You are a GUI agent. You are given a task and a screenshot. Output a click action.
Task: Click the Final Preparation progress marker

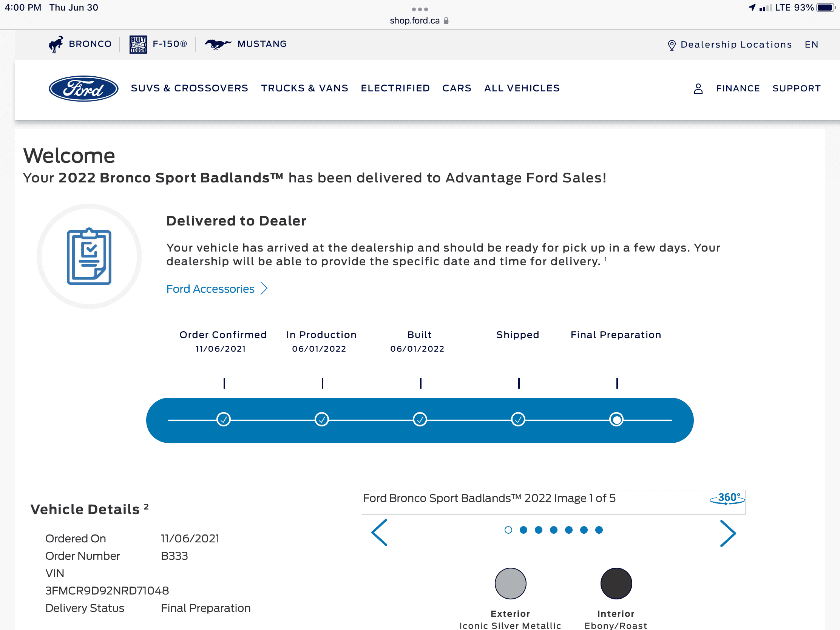tap(616, 420)
